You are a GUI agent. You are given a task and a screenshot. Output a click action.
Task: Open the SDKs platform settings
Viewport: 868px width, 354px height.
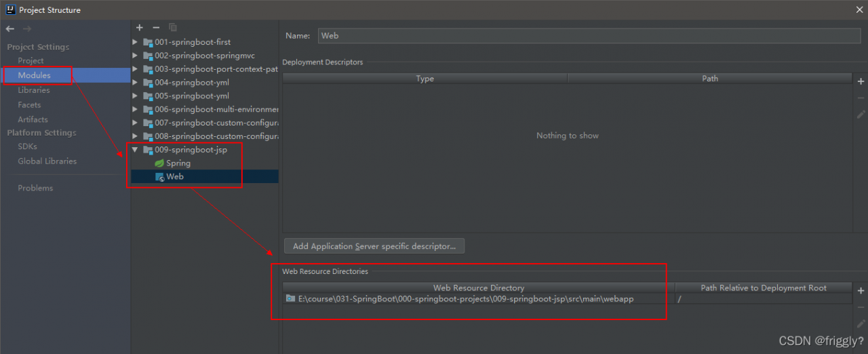(28, 146)
